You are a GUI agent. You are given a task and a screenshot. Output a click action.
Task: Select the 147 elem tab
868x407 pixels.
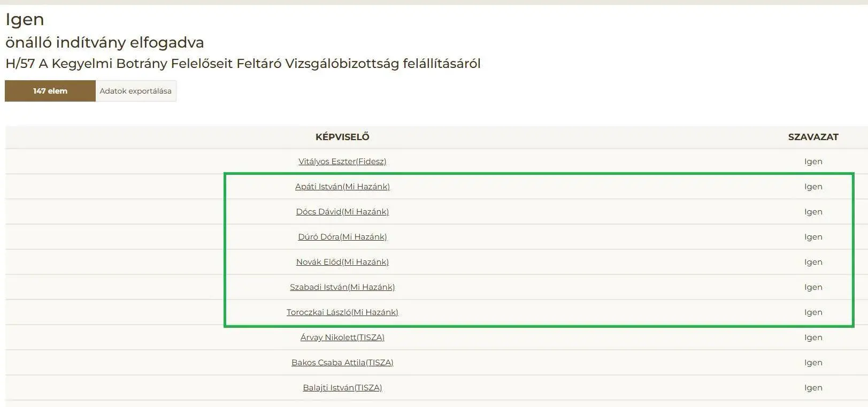(50, 91)
